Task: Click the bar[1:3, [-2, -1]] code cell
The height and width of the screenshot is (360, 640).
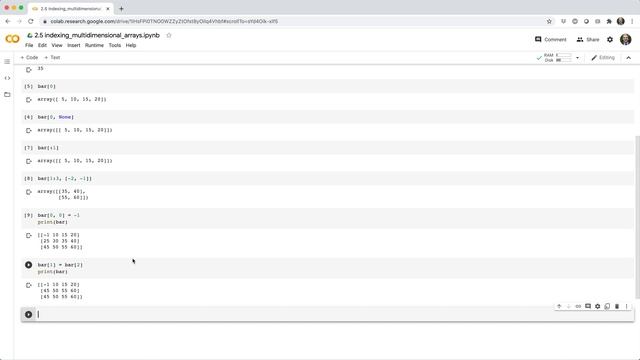Action: click(x=335, y=178)
